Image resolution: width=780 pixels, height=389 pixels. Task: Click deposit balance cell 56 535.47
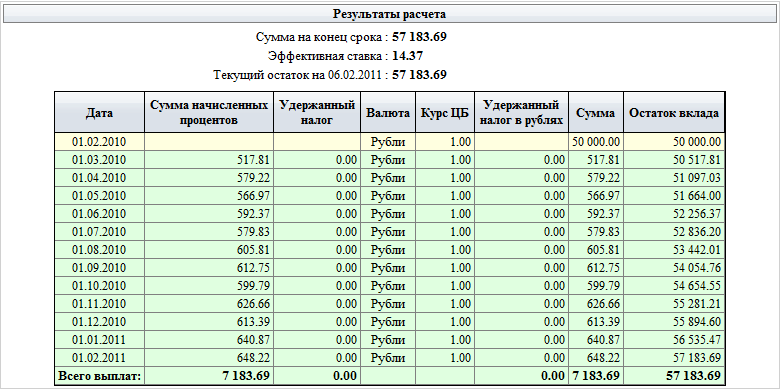tap(674, 340)
